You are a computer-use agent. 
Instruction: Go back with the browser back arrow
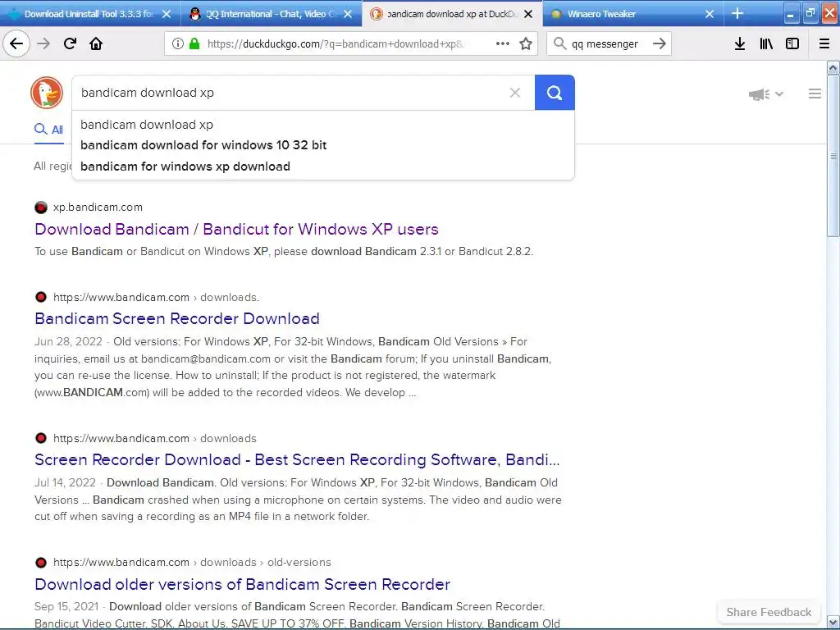[16, 43]
